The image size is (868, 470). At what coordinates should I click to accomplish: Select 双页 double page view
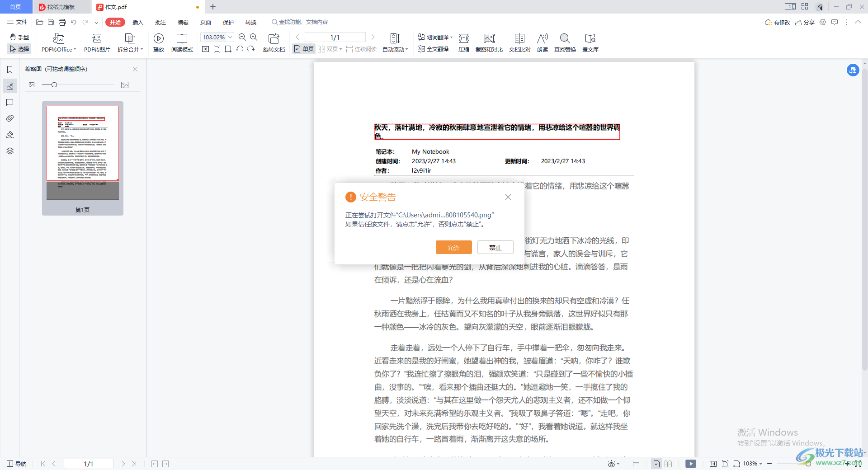(330, 49)
